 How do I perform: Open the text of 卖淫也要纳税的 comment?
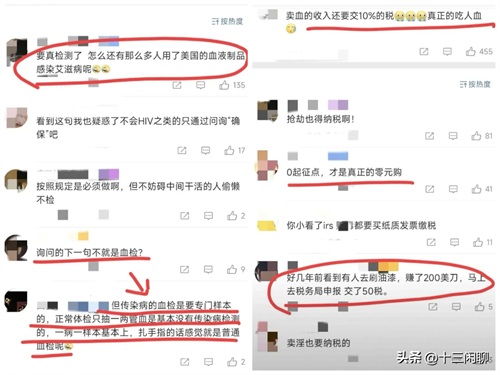point(318,343)
